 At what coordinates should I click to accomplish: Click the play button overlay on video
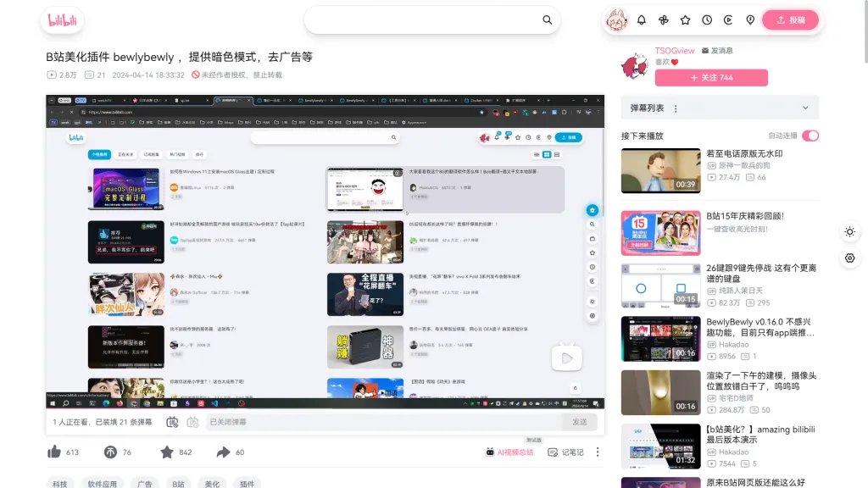566,358
